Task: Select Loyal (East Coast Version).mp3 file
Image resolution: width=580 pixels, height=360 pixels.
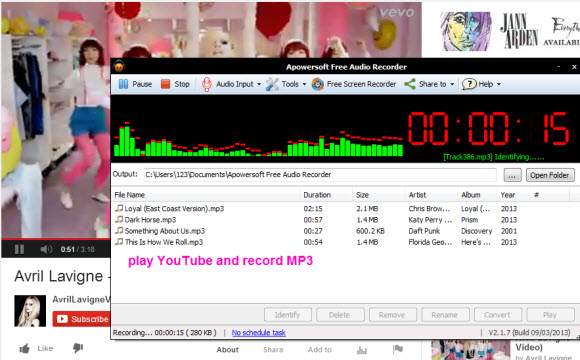Action: pyautogui.click(x=174, y=209)
